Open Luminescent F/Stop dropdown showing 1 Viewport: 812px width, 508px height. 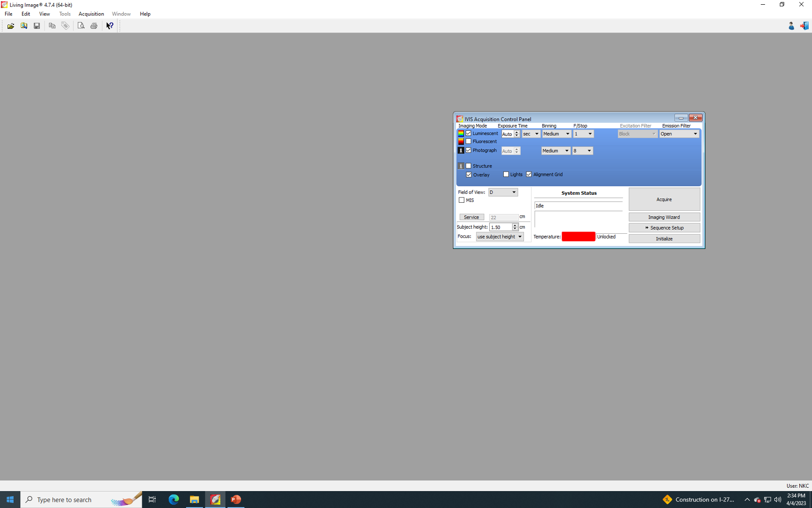click(583, 134)
